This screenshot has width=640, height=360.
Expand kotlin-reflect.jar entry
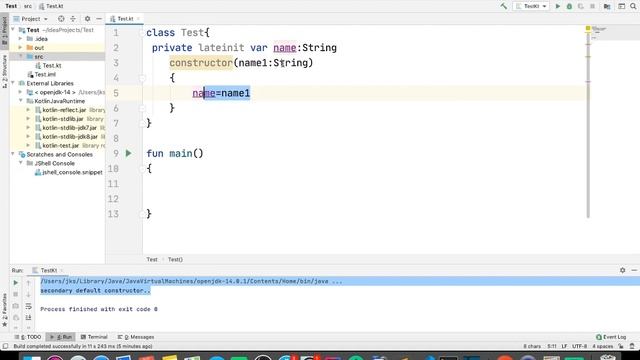[28, 110]
